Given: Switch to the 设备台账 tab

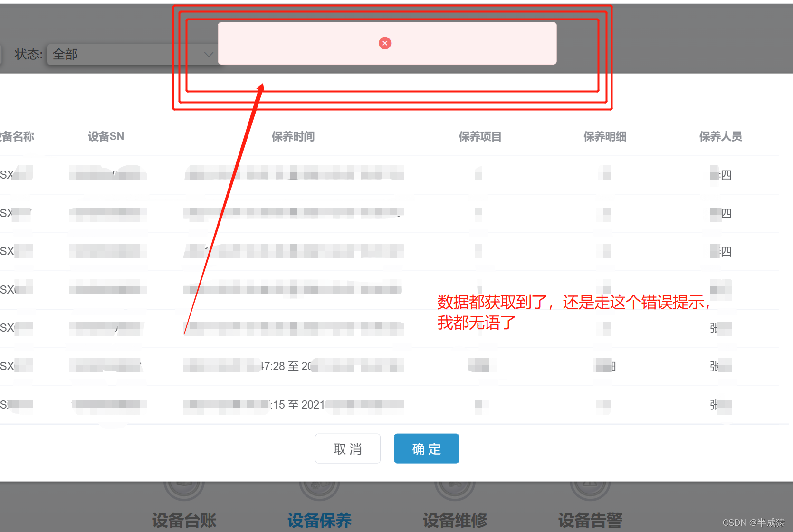Looking at the screenshot, I should tap(184, 520).
